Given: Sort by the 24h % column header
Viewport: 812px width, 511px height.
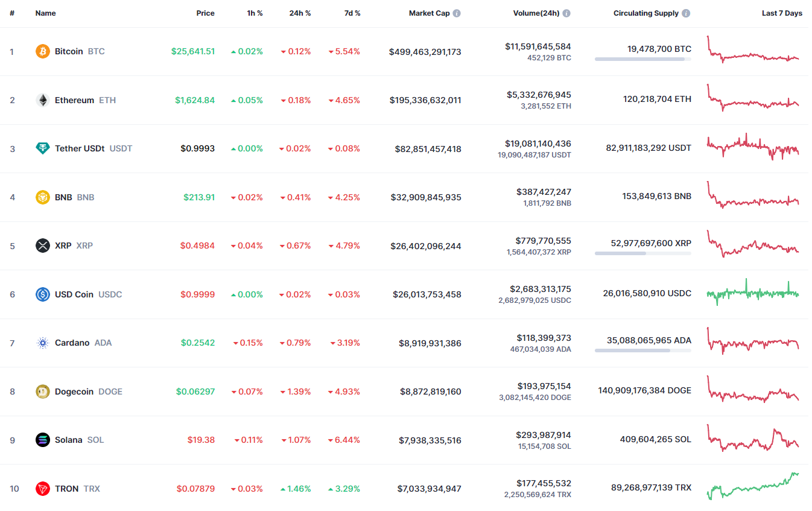Looking at the screenshot, I should tap(300, 13).
